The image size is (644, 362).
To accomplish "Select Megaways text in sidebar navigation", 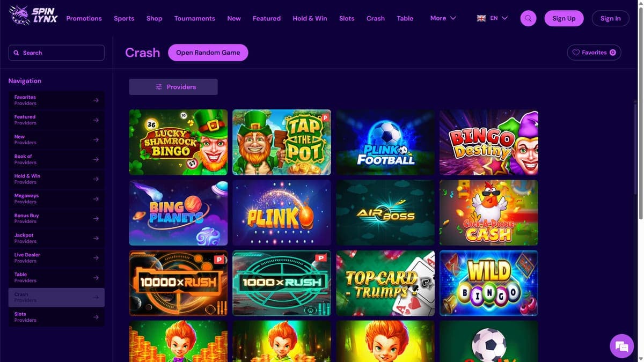I will pyautogui.click(x=26, y=196).
